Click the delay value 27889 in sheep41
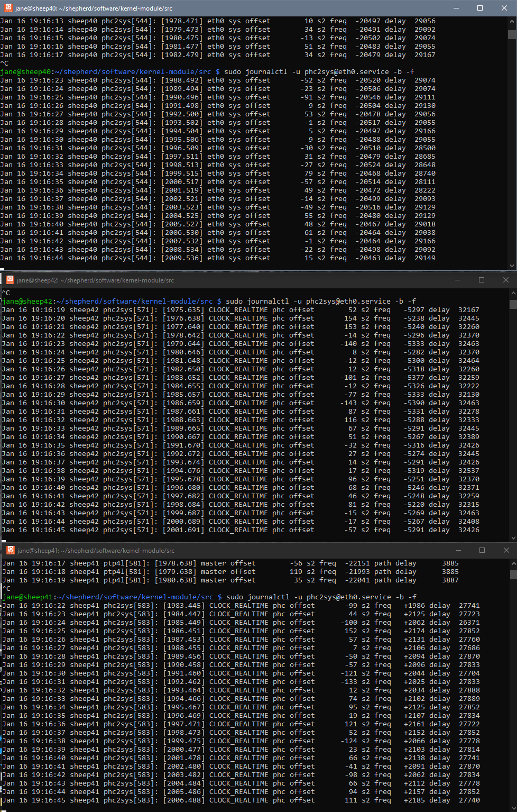517x812 pixels. point(469,699)
